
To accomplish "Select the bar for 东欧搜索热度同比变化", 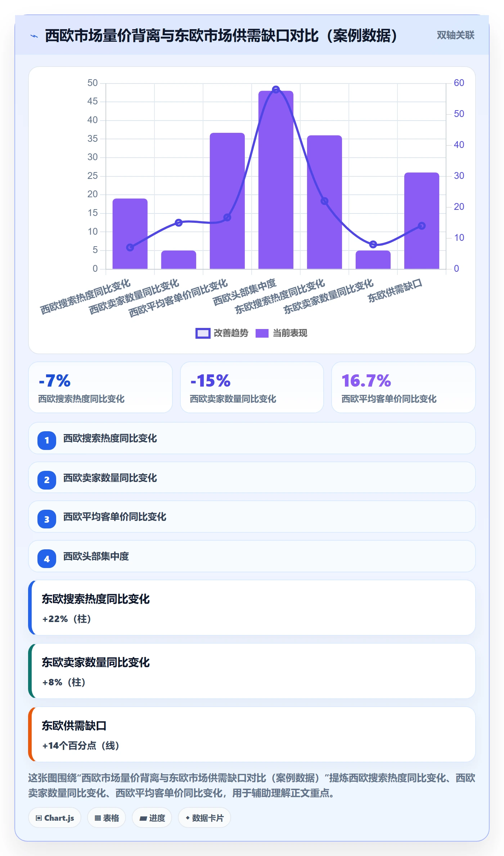I will coord(324,202).
